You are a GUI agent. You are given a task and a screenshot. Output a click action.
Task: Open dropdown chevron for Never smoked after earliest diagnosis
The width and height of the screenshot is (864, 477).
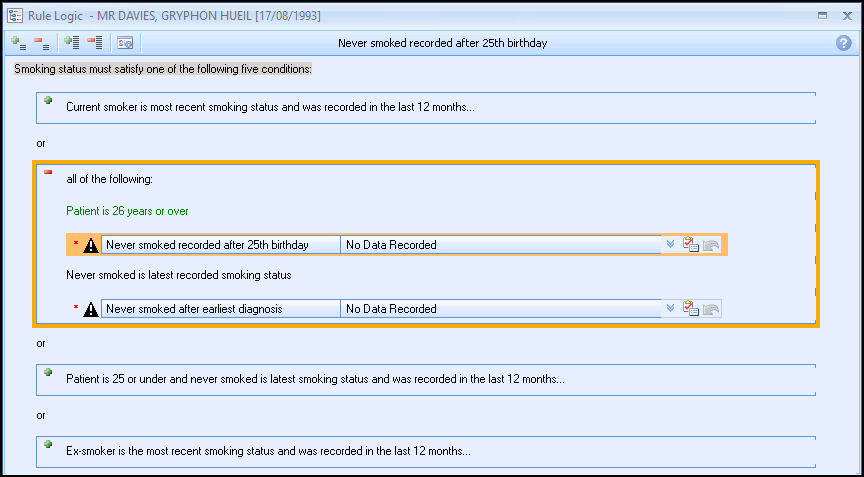(x=670, y=308)
